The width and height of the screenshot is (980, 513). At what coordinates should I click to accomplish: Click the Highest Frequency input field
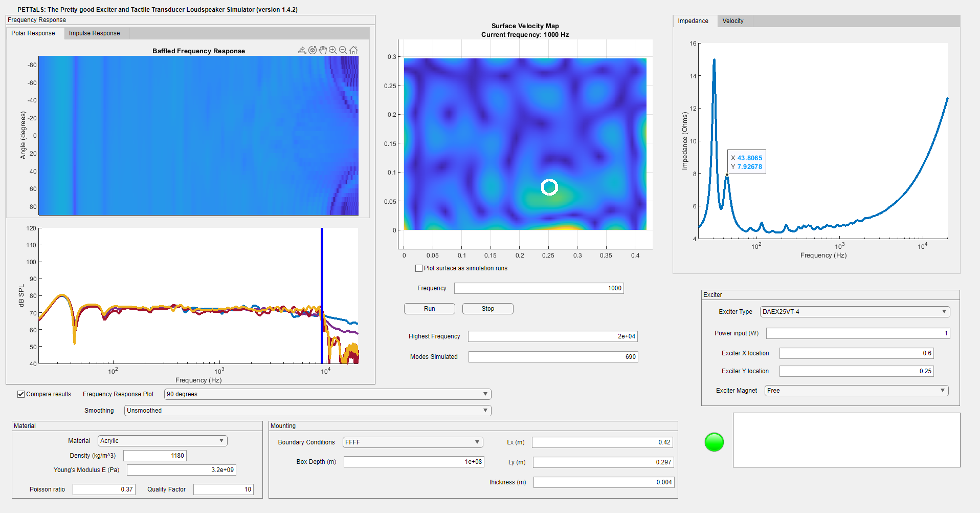click(x=553, y=336)
